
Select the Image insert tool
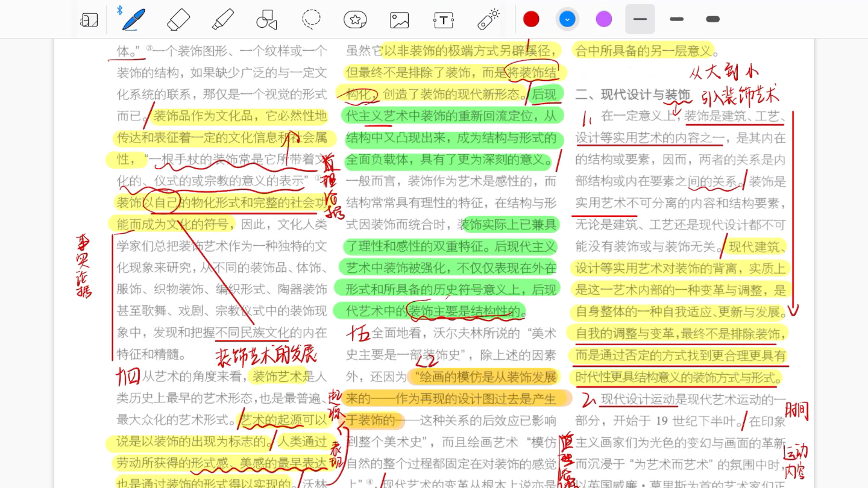[x=399, y=20]
